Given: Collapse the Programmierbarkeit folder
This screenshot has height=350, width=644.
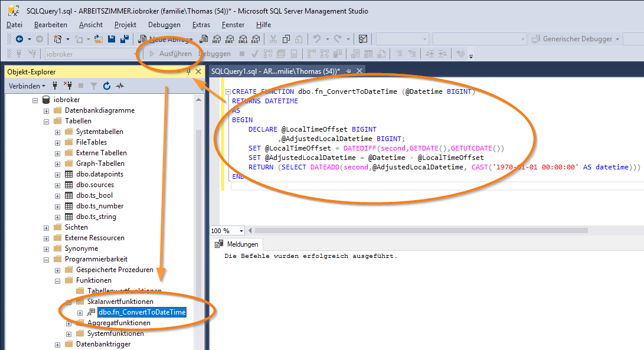Looking at the screenshot, I should (x=47, y=260).
